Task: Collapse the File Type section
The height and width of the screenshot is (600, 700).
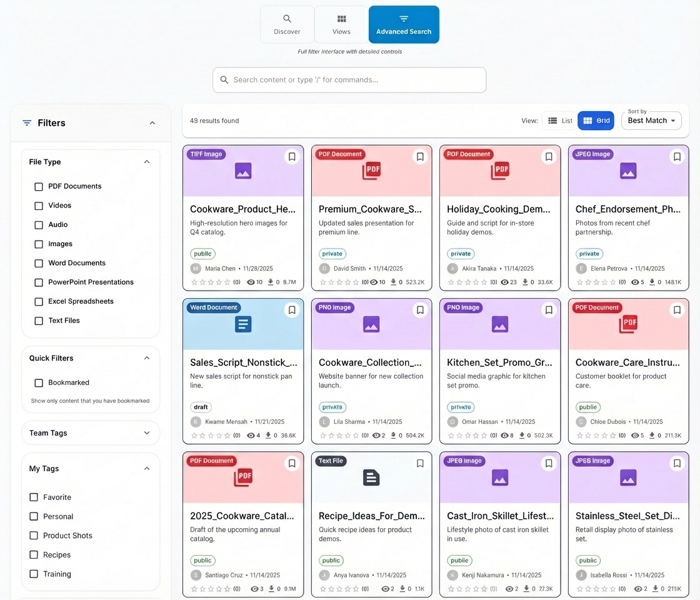Action: click(x=146, y=161)
